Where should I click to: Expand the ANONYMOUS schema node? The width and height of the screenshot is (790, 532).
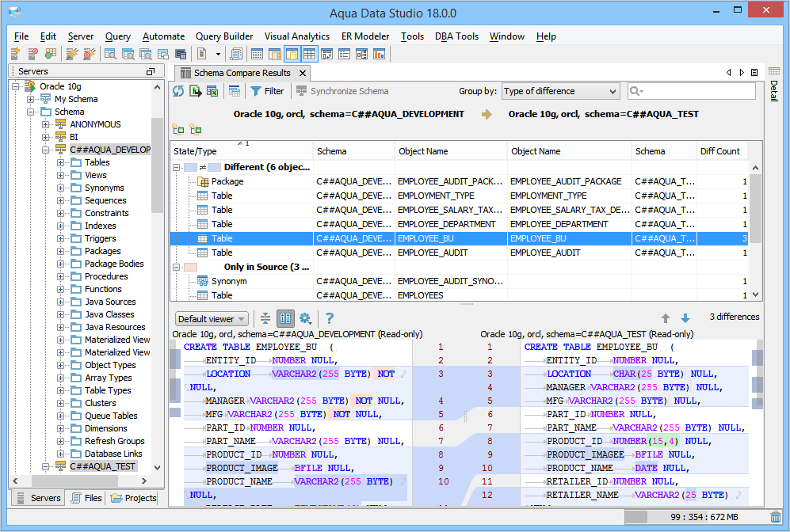45,124
